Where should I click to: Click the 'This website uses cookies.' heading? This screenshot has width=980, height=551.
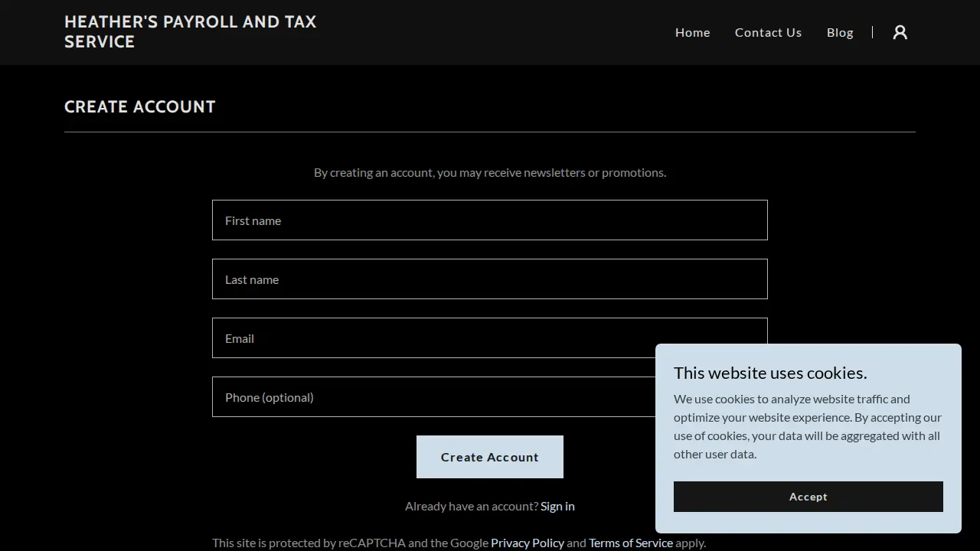770,373
